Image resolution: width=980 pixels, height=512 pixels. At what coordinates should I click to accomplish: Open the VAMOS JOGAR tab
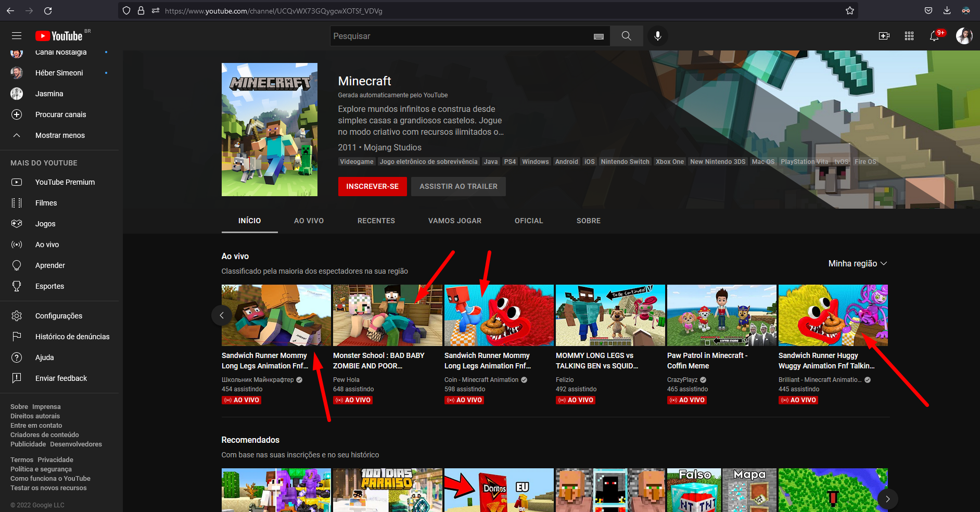[455, 221]
